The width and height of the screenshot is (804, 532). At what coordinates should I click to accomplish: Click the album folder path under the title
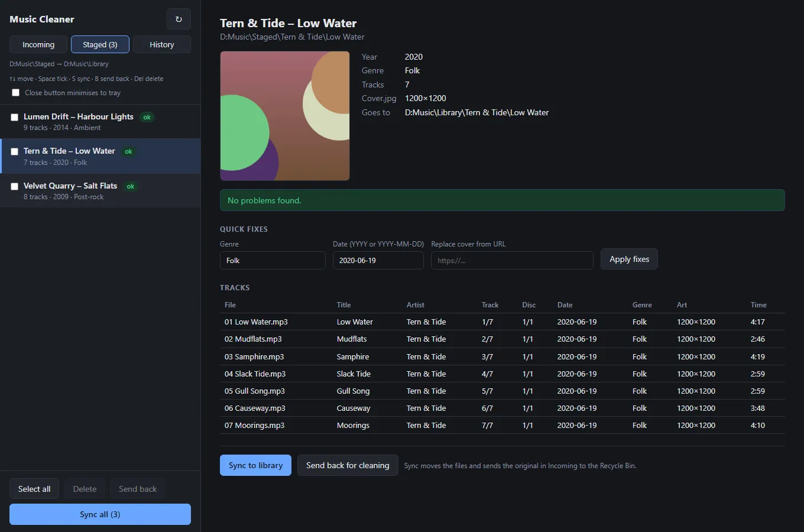[x=292, y=37]
